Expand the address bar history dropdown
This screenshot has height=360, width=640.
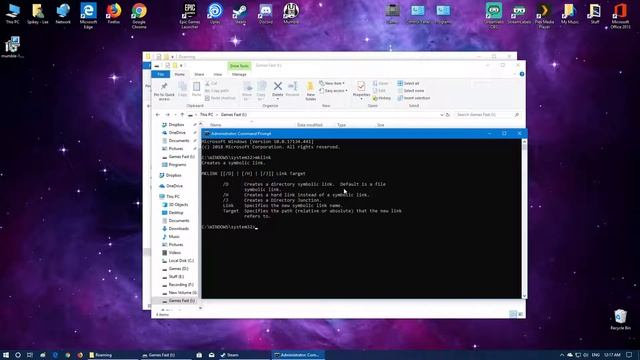point(442,115)
